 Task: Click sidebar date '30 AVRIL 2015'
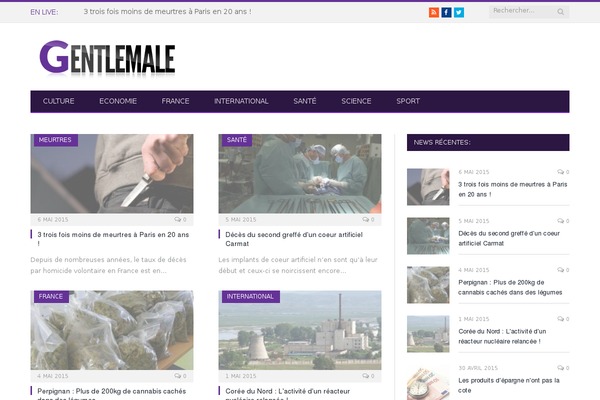478,368
